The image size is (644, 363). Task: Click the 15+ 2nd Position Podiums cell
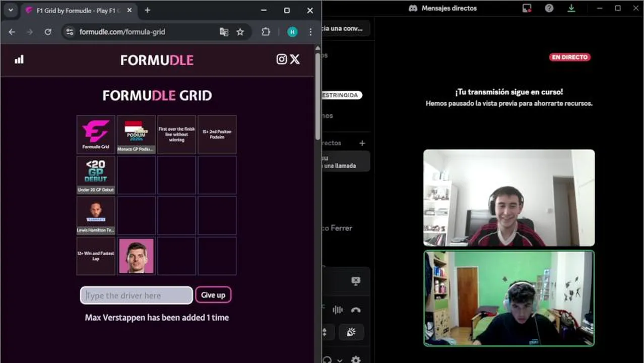click(217, 135)
